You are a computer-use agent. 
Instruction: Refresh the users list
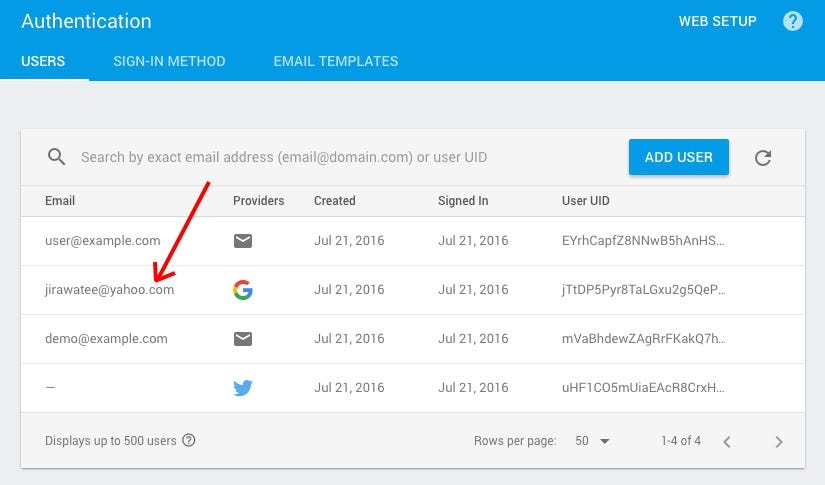point(763,157)
